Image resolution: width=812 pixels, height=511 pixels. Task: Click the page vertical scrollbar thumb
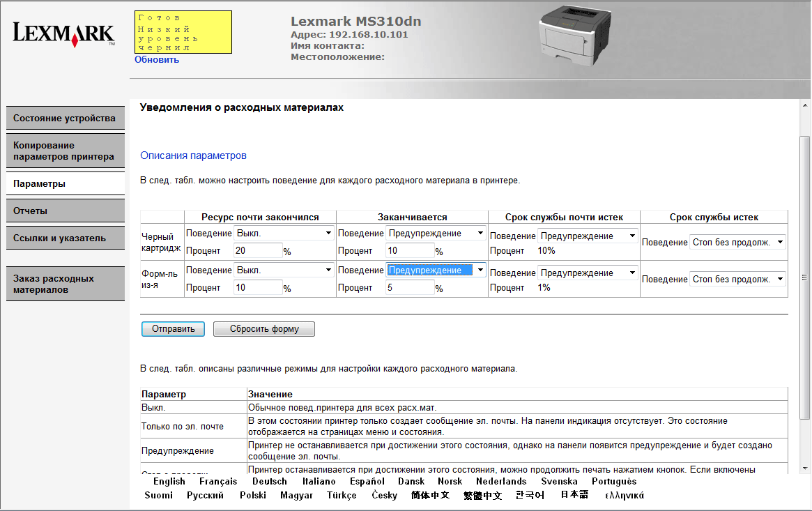804,277
